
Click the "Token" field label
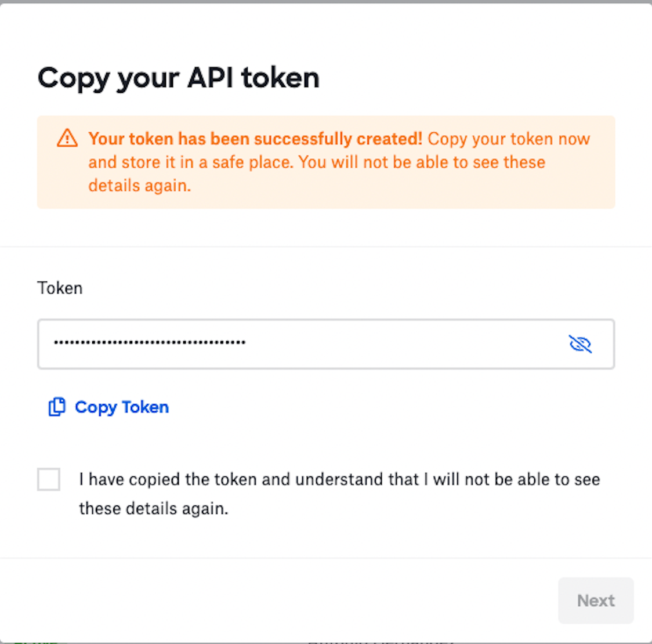[60, 288]
